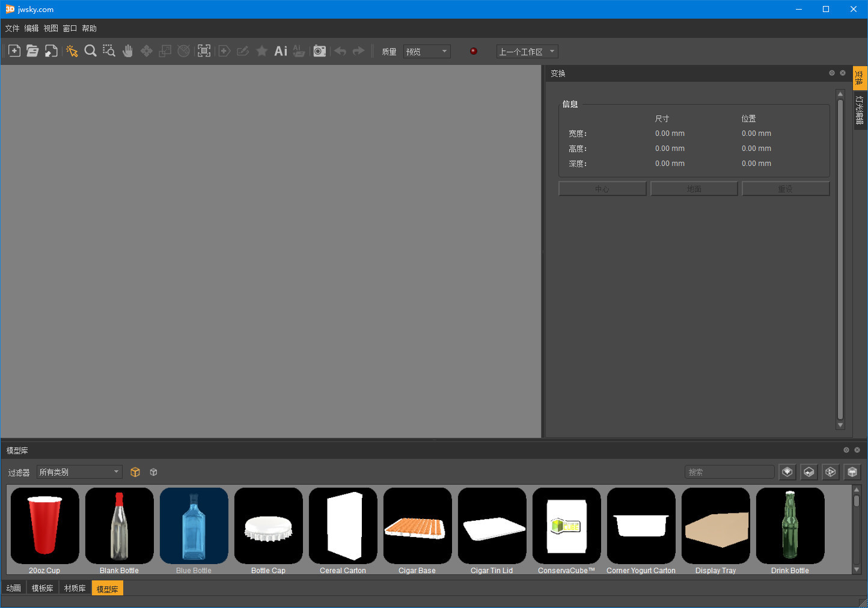Select the Blank Bottle model thumbnail
Screen dimensions: 868x608
119,526
